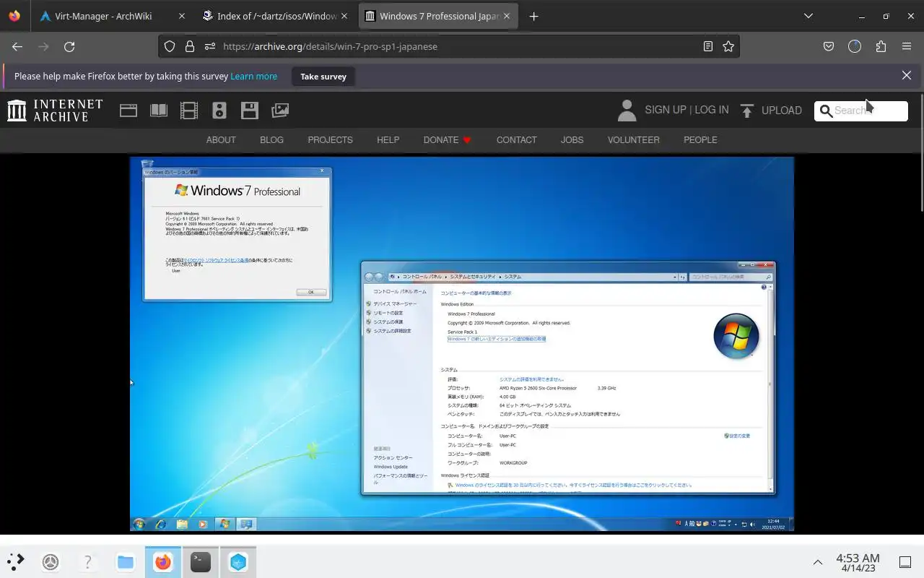The height and width of the screenshot is (578, 924).
Task: Open the help icon in the panel
Action: click(88, 561)
